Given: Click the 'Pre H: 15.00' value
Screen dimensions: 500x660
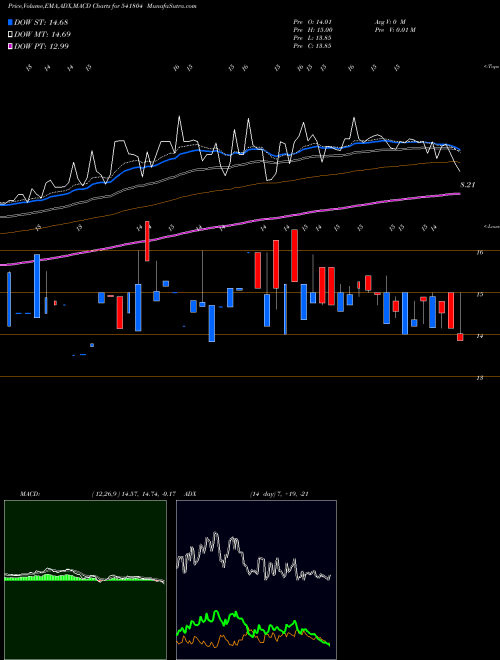Looking at the screenshot, I should [313, 30].
